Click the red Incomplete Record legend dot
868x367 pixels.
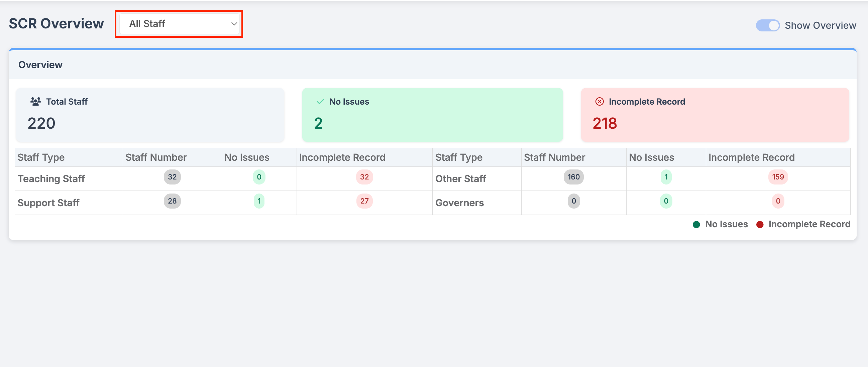click(x=760, y=225)
